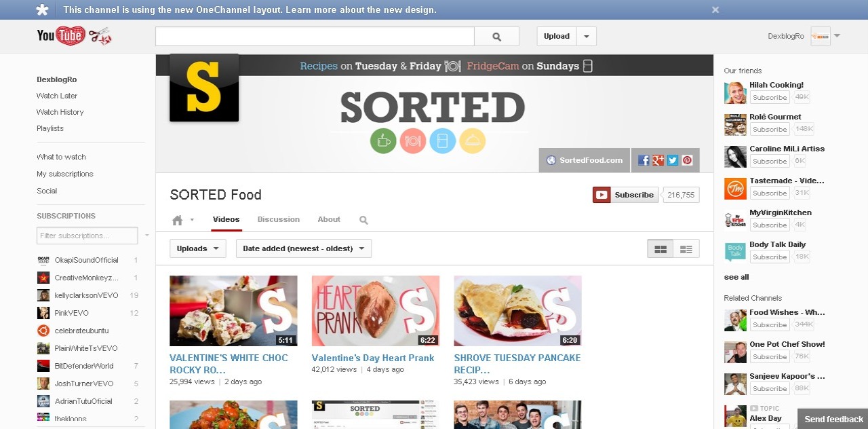
Task: Click MyVirginKitchen channel avatar
Action: click(735, 221)
